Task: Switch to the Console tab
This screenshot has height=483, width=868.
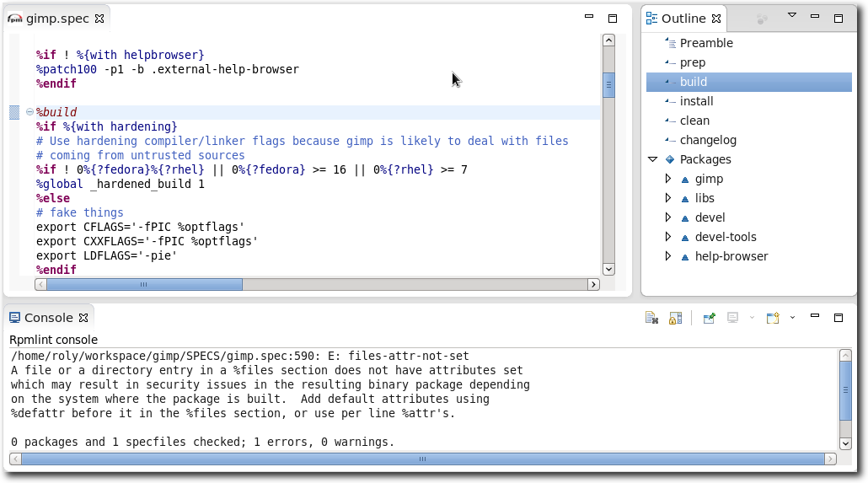Action: click(x=48, y=318)
